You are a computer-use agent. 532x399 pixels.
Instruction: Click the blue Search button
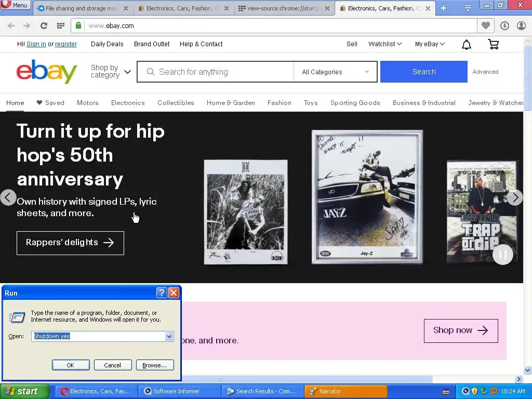pos(424,72)
